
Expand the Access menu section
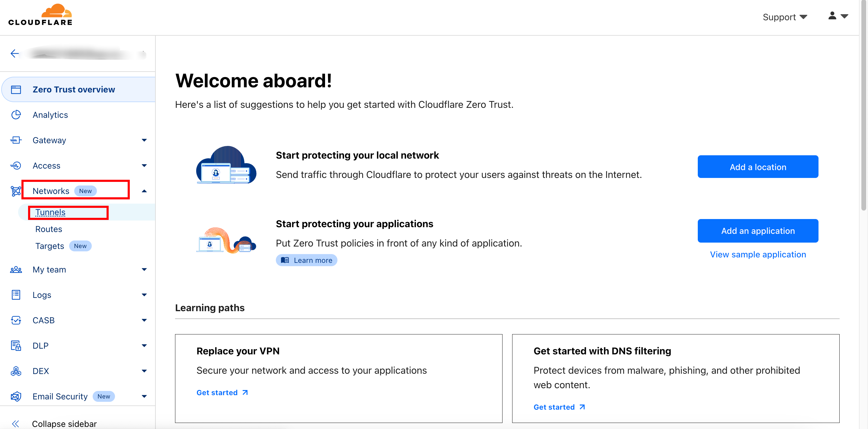coord(144,166)
